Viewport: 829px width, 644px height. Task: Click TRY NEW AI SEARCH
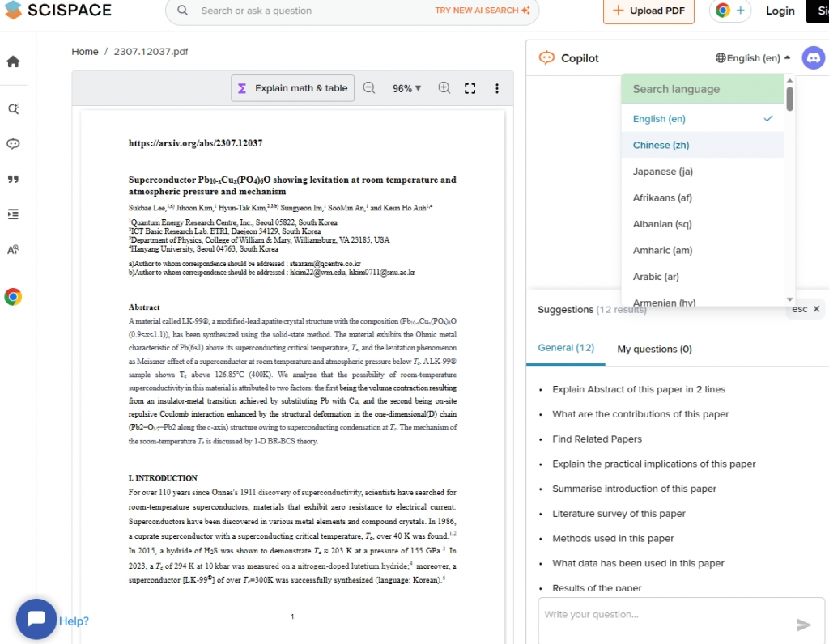click(x=482, y=11)
